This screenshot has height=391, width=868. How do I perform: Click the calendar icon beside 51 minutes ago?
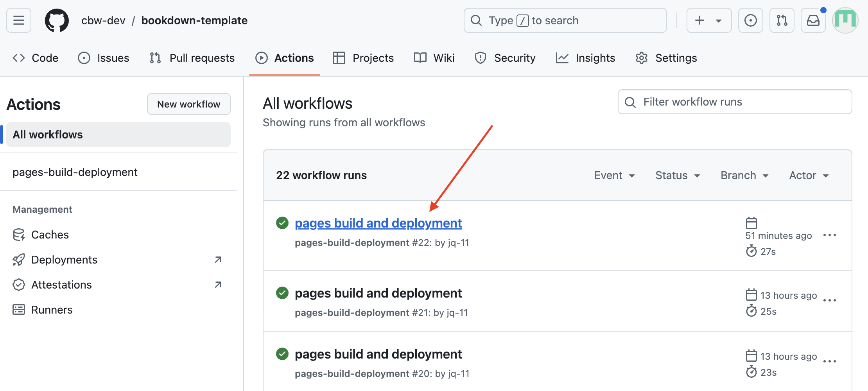coord(751,223)
